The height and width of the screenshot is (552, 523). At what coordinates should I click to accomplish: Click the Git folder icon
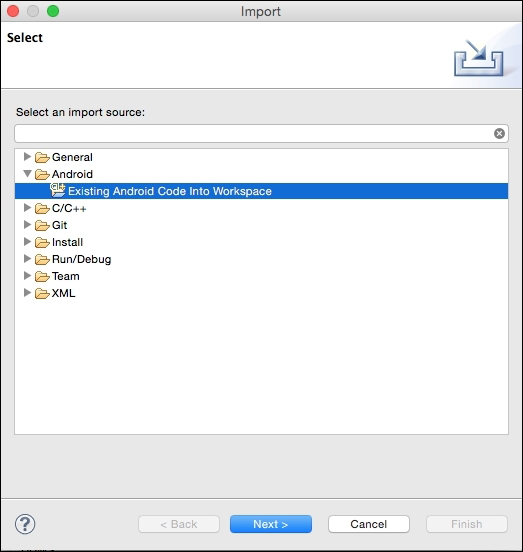(42, 225)
